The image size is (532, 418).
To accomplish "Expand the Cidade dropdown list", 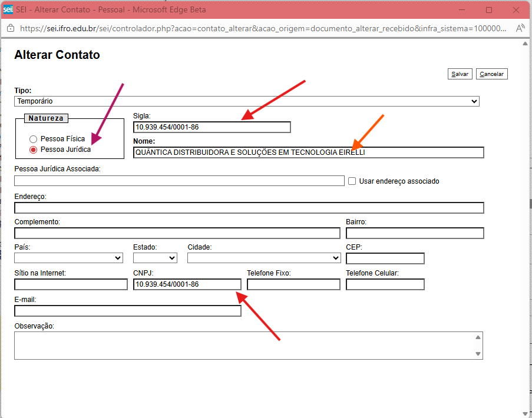I will 263,258.
